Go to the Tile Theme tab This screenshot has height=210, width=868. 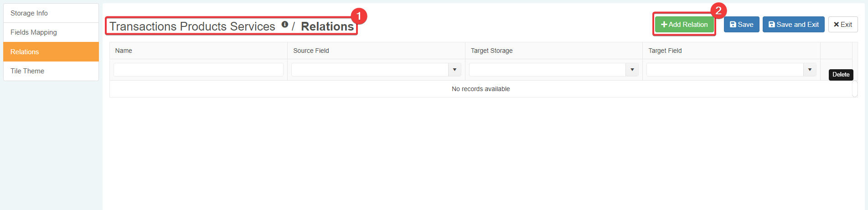(x=51, y=71)
